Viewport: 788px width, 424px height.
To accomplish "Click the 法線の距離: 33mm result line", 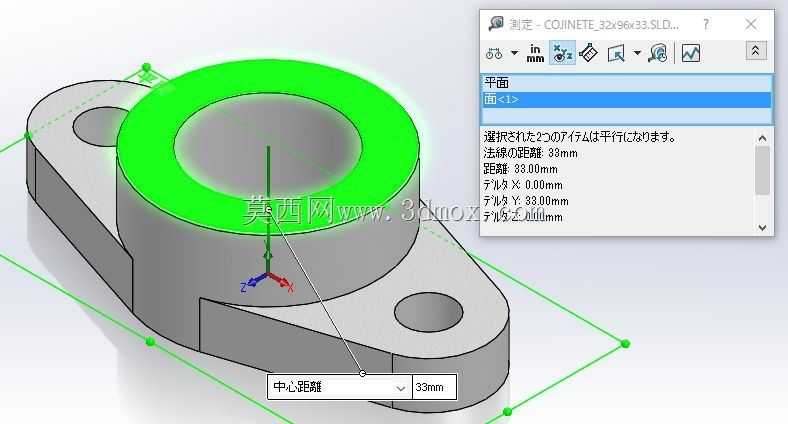I will pyautogui.click(x=530, y=153).
